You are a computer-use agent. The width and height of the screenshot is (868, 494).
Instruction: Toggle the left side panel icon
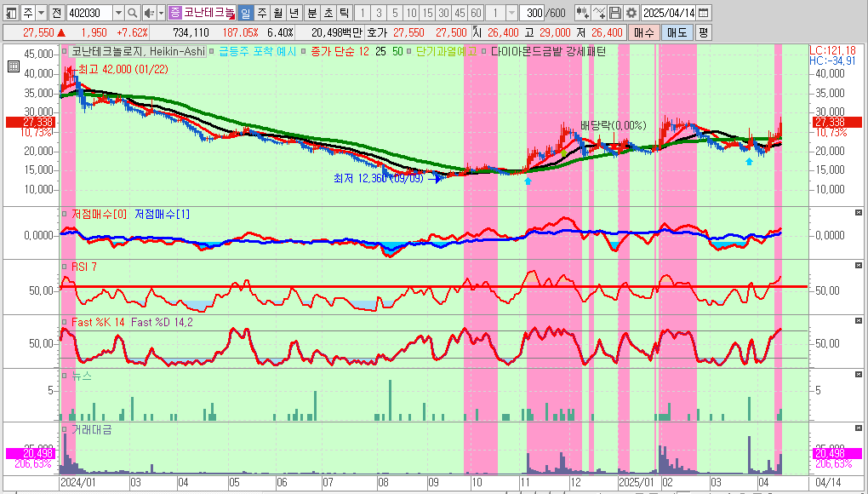point(10,13)
